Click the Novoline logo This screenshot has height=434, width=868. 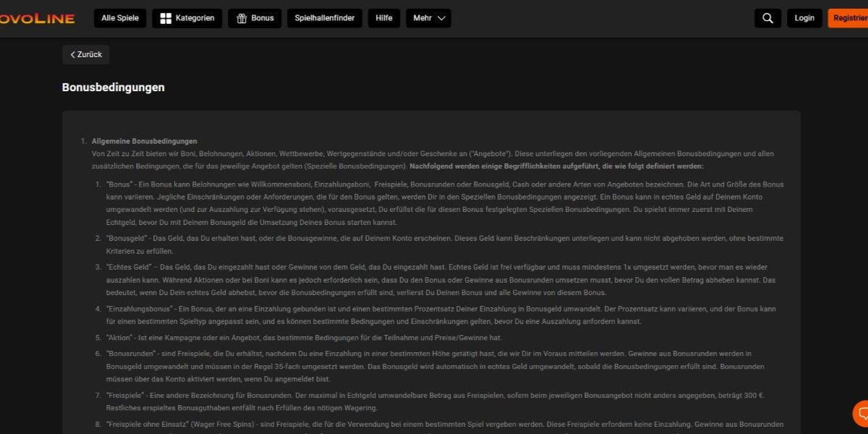click(38, 18)
